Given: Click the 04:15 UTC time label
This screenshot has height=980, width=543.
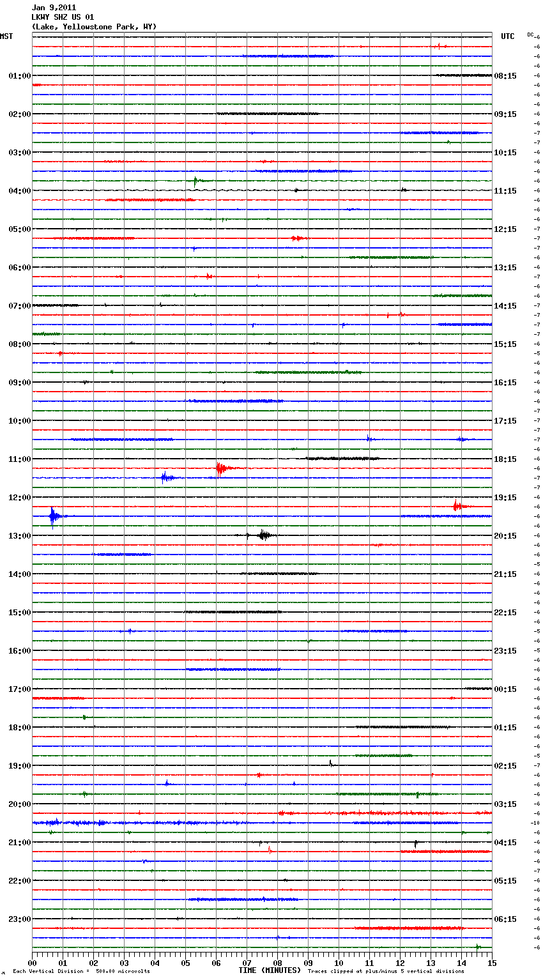Looking at the screenshot, I should pos(505,843).
